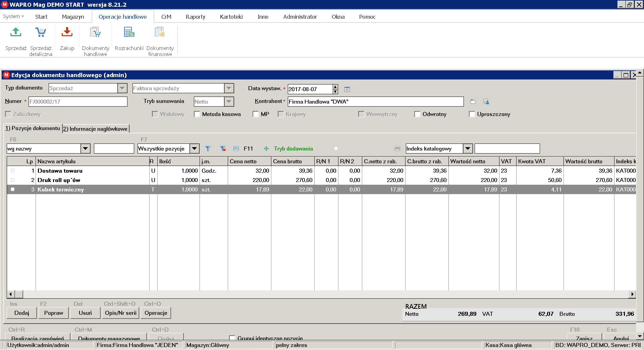
Task: Open the Rozrachunki icon
Action: [x=129, y=32]
